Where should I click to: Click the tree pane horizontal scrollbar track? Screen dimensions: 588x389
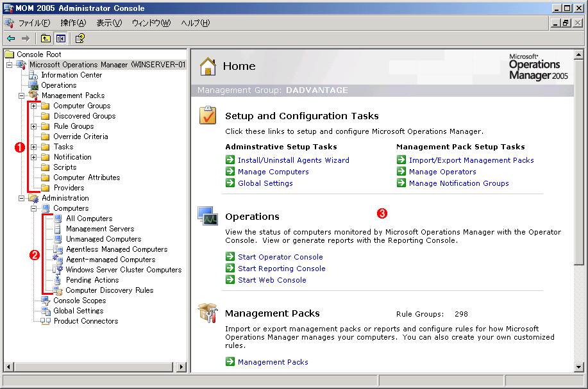pos(94,367)
